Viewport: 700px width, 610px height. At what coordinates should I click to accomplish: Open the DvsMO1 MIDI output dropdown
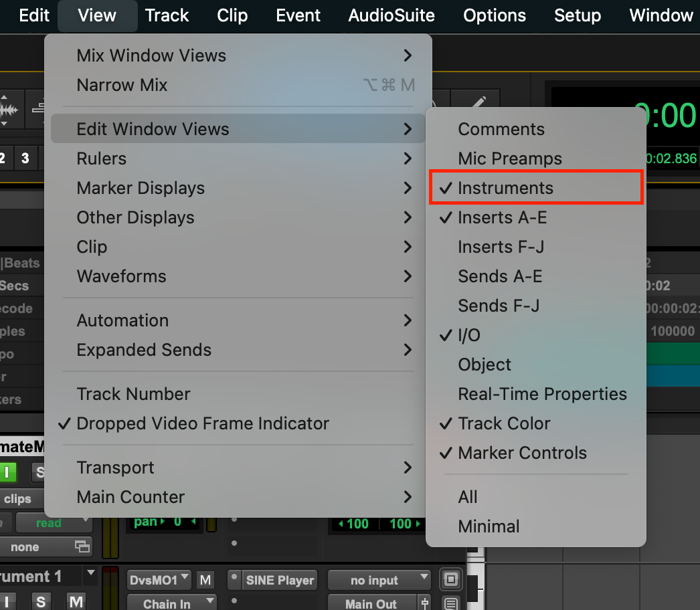(x=159, y=580)
